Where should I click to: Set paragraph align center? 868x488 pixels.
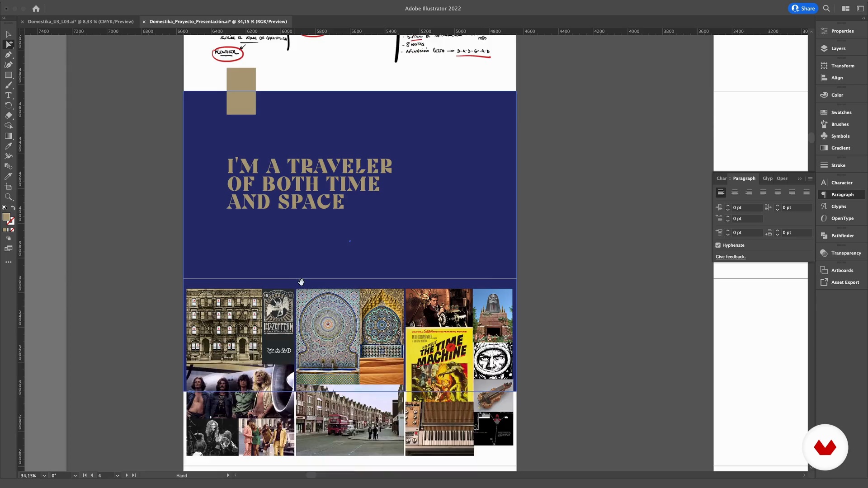tap(735, 192)
